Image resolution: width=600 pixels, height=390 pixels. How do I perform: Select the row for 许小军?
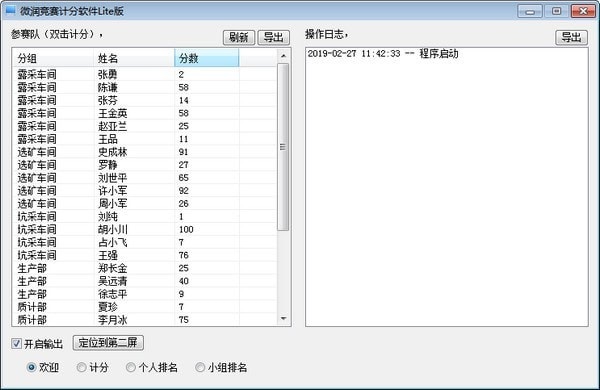pos(145,191)
